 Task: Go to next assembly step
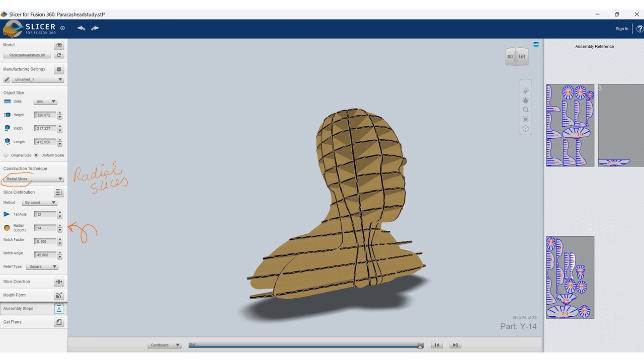[x=455, y=345]
